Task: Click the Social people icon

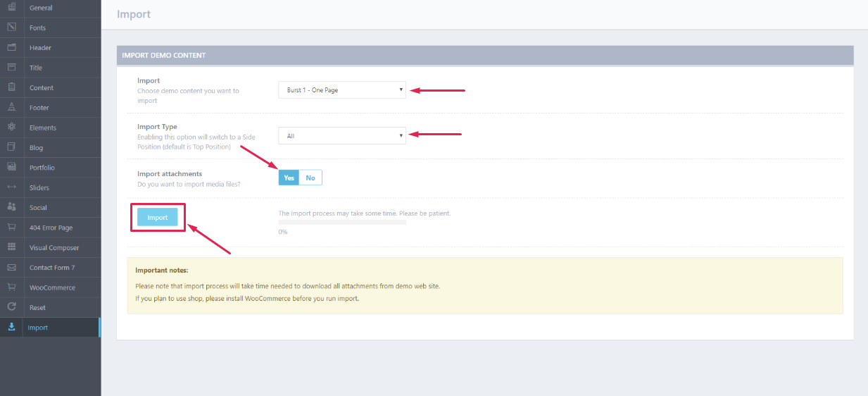Action: 11,207
